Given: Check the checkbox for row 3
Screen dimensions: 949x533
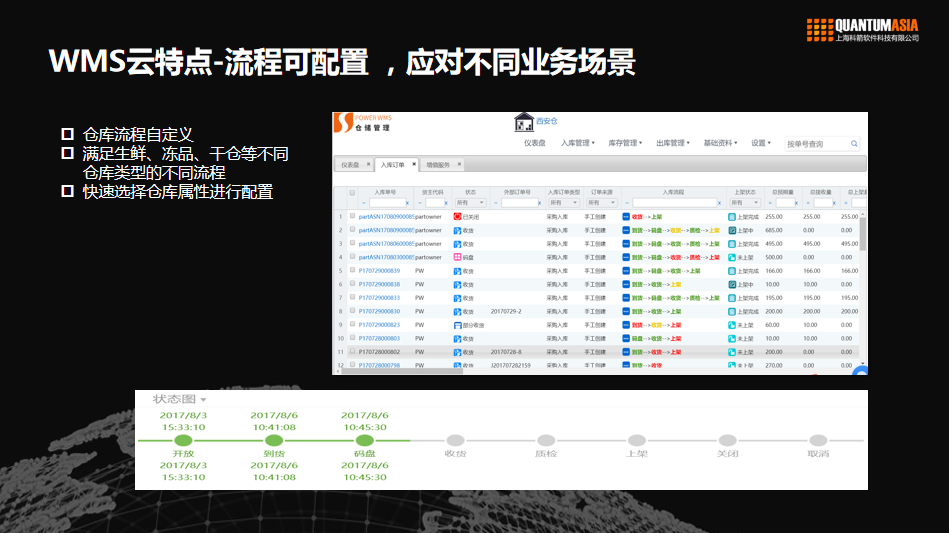Looking at the screenshot, I should tap(352, 243).
